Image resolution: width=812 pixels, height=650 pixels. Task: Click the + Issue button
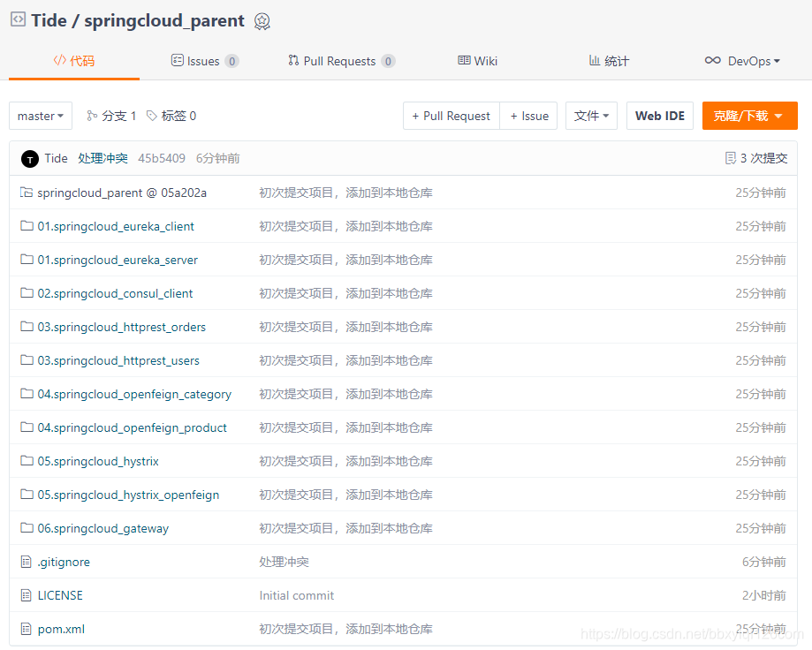coord(528,116)
